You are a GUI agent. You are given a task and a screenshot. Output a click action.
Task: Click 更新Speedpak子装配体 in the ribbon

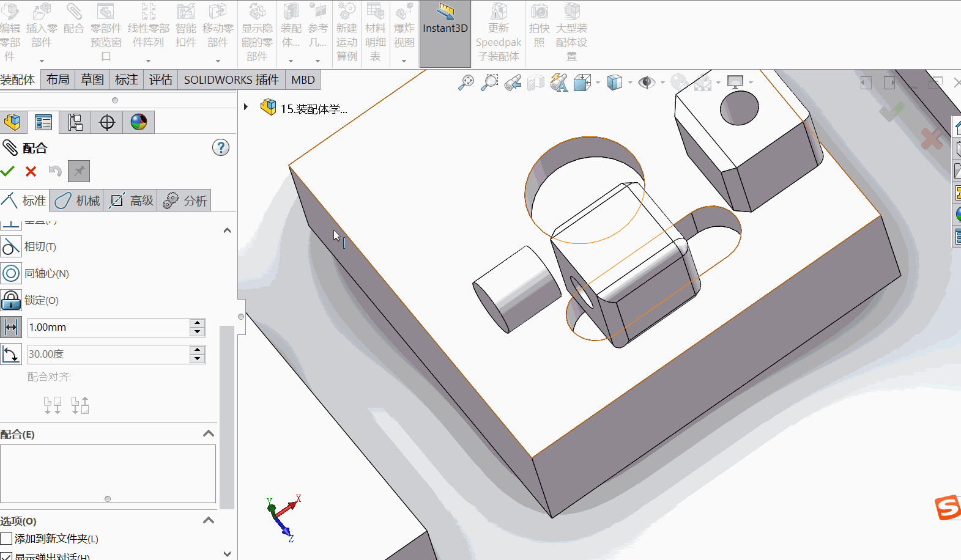pos(499,32)
